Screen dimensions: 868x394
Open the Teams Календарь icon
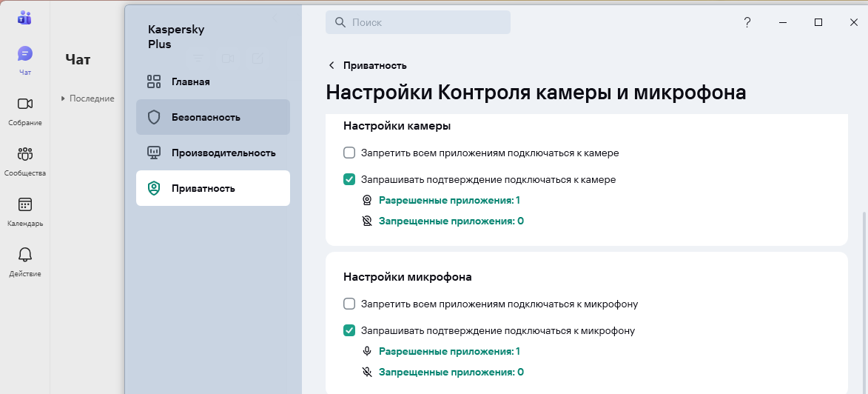point(25,205)
